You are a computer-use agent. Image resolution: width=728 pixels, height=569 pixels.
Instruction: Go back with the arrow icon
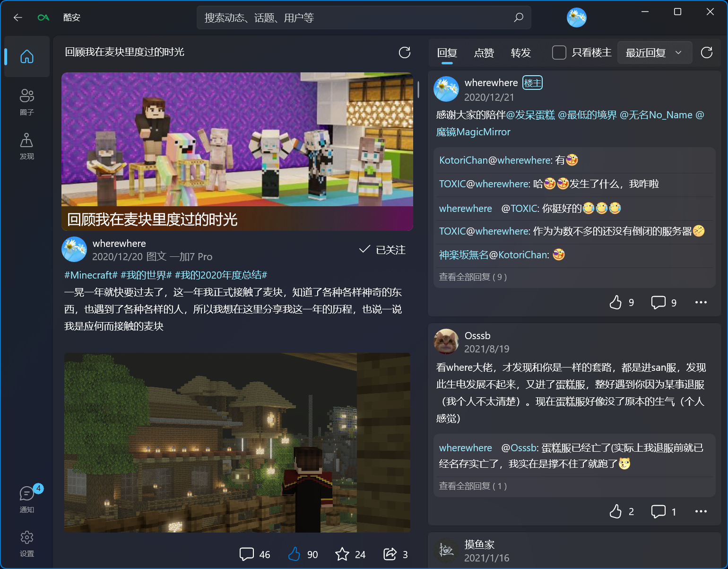pos(18,18)
